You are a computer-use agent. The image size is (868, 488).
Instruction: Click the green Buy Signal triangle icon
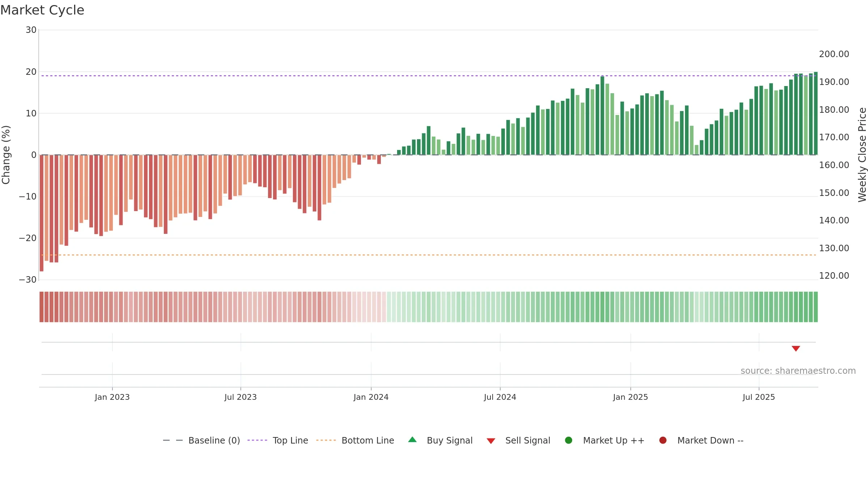[412, 440]
